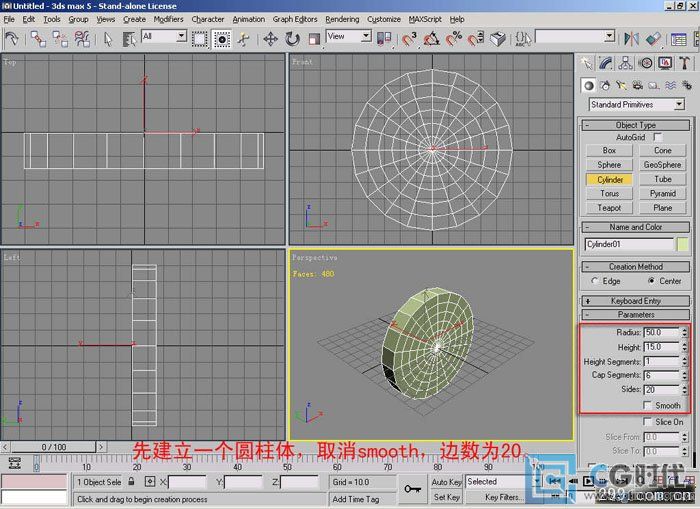Click the Key Filters button

502,497
